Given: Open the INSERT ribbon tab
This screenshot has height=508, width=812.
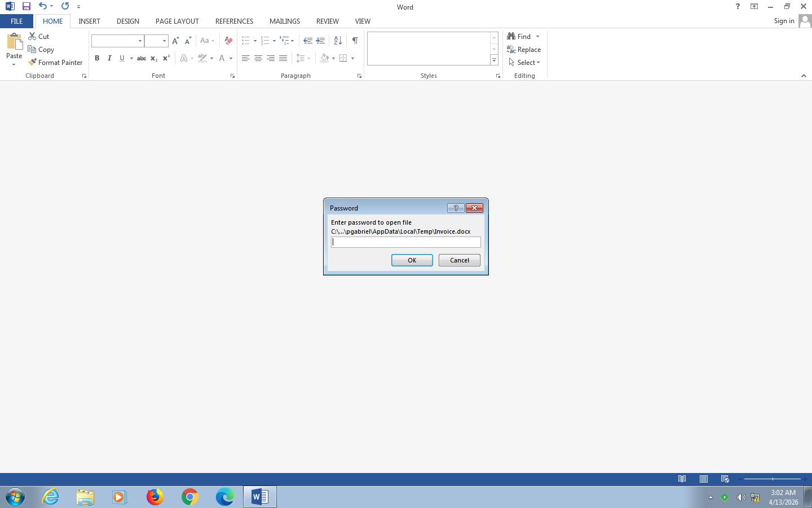Looking at the screenshot, I should [x=89, y=21].
